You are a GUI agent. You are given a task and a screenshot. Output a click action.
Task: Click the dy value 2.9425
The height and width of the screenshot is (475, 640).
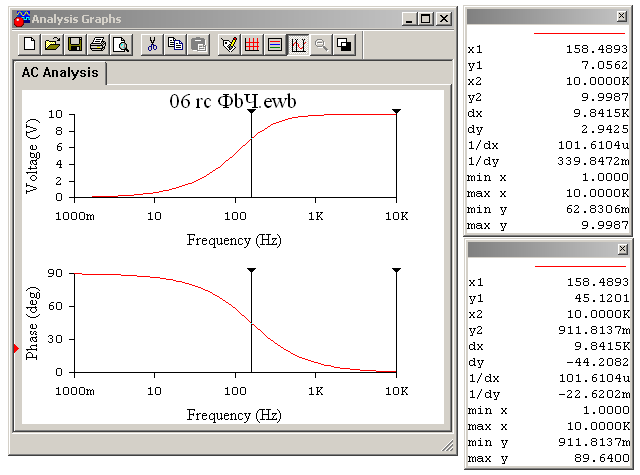(x=604, y=129)
